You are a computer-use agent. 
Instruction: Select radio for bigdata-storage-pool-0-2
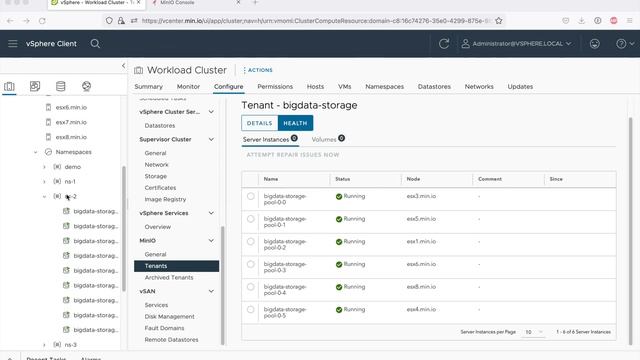click(x=251, y=242)
